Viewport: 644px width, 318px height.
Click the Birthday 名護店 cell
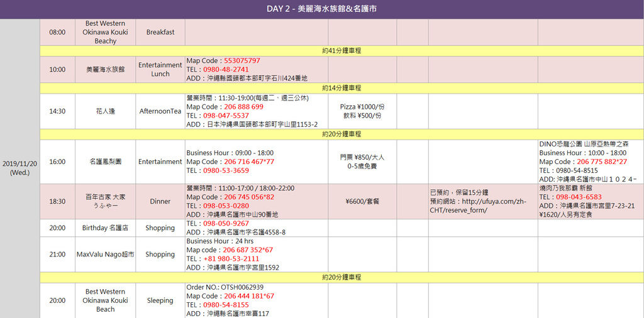(105, 228)
